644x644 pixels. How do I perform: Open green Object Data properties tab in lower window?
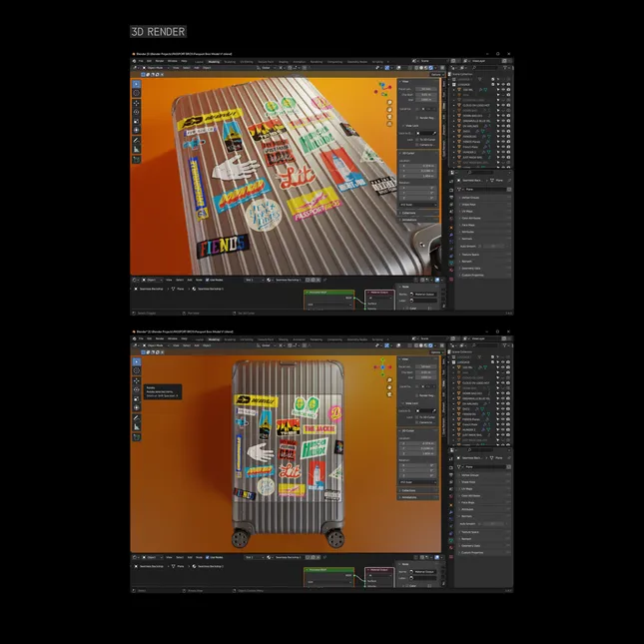[x=451, y=540]
